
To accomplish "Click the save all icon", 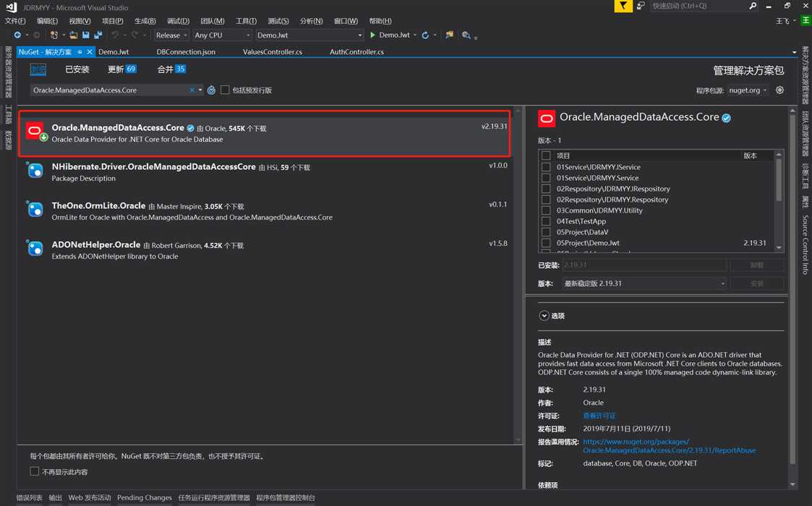I will pyautogui.click(x=98, y=35).
